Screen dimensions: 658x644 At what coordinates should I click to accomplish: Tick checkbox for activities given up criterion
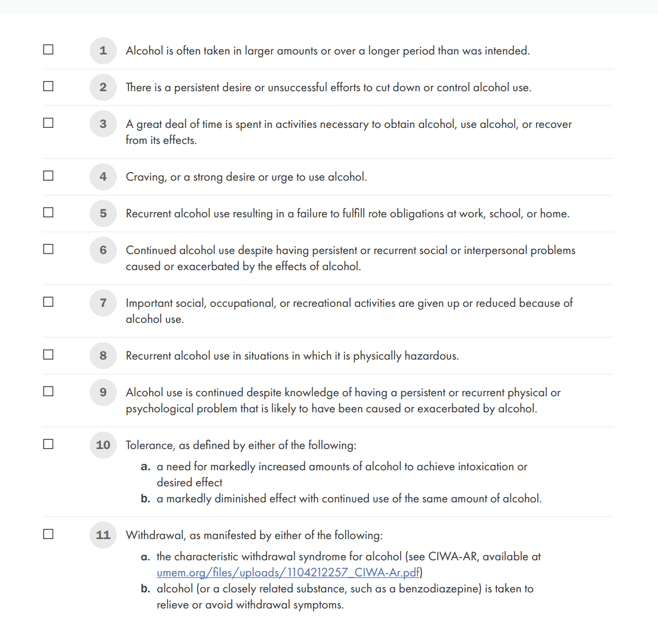pos(49,302)
